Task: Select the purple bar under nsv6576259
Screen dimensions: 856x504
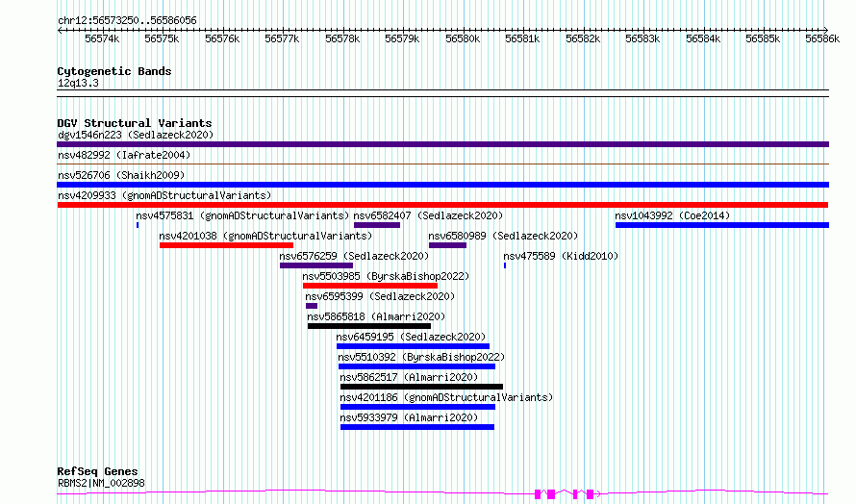Action: click(x=316, y=265)
